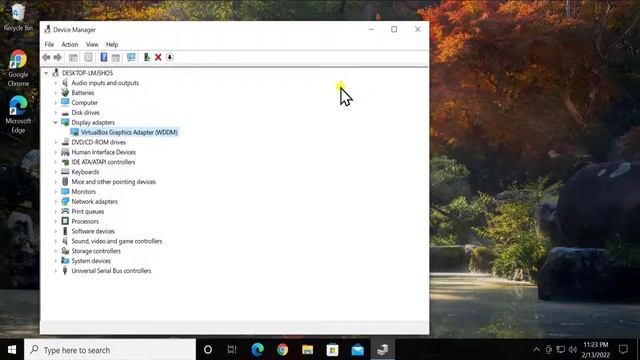Image resolution: width=640 pixels, height=360 pixels.
Task: Expand the Network adapters category
Action: click(56, 202)
